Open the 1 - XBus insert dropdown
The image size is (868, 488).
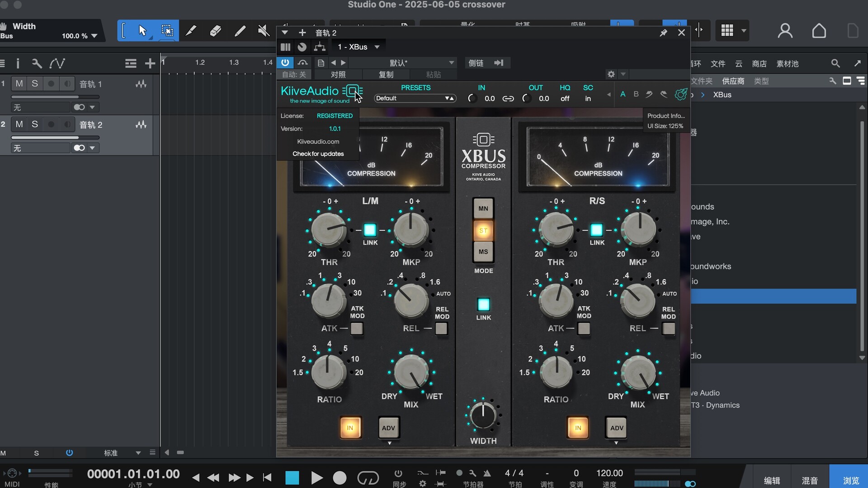coord(359,47)
